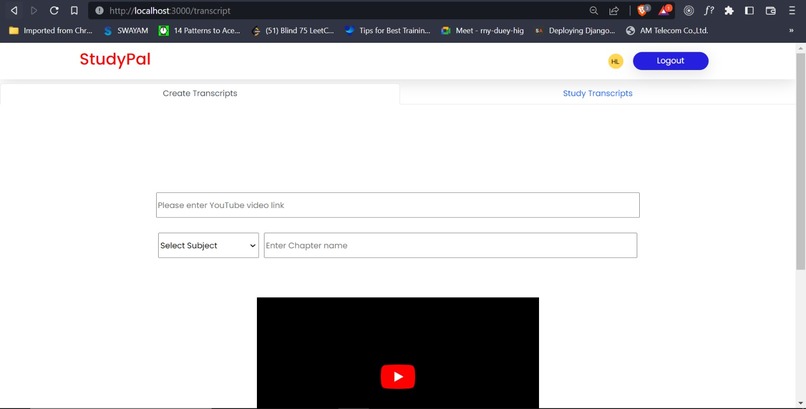Open the Meet bookmark
Viewport: 806px width, 409px height.
point(483,31)
